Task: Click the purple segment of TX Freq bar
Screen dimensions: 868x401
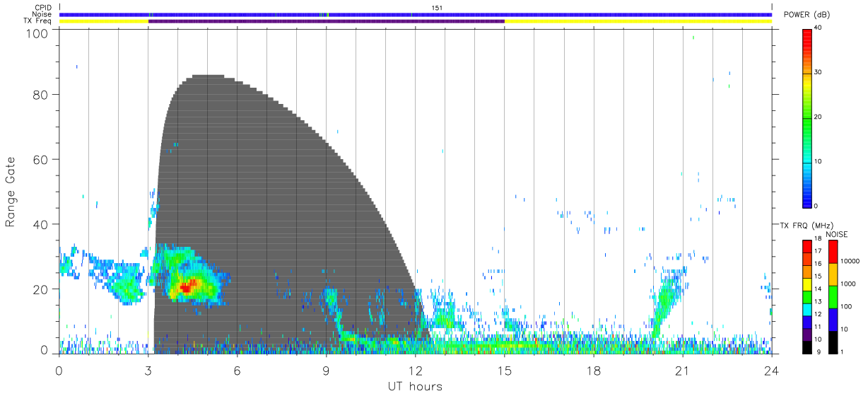Action: (x=327, y=21)
